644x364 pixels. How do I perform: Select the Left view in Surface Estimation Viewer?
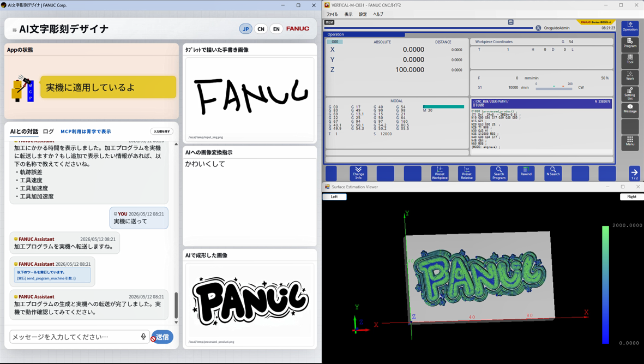click(x=334, y=197)
